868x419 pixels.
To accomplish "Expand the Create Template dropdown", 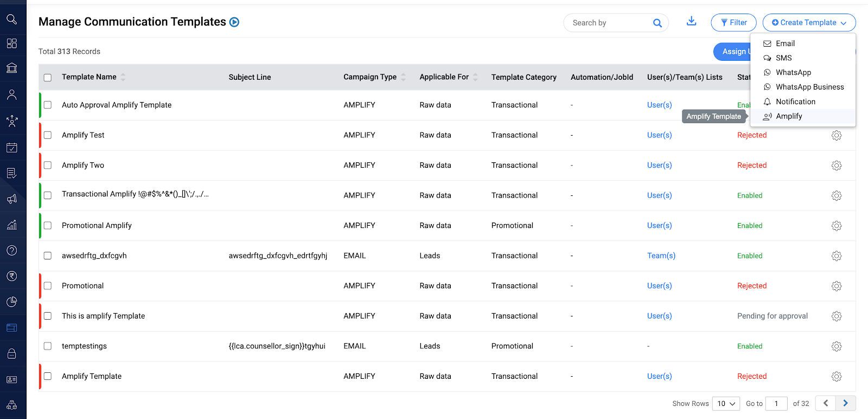I will (809, 23).
